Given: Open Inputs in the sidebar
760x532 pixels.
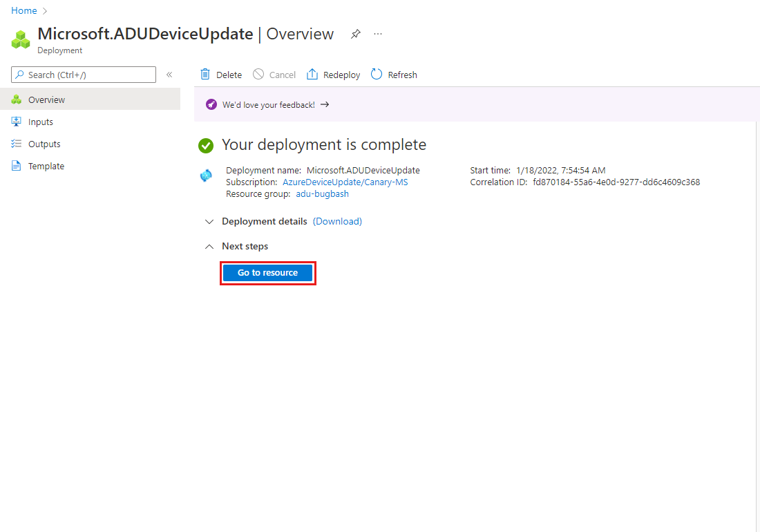Looking at the screenshot, I should pyautogui.click(x=90, y=122).
